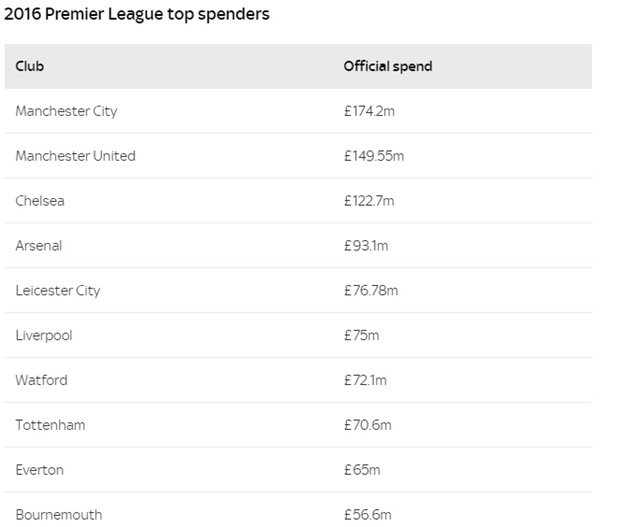Click the Tottenham club name

click(x=50, y=425)
